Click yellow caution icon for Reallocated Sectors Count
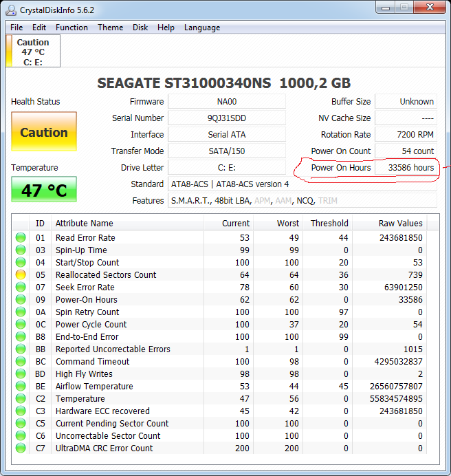The height and width of the screenshot is (476, 451). [x=21, y=274]
